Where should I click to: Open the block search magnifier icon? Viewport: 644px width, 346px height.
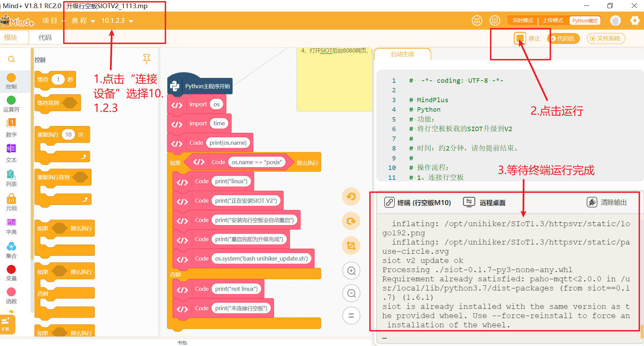[11, 59]
